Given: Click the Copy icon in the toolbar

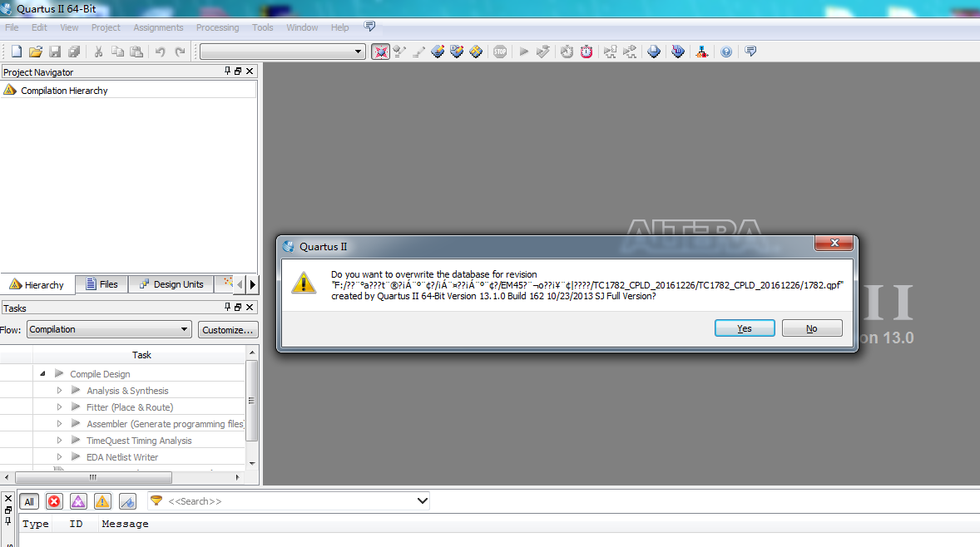Looking at the screenshot, I should point(116,52).
